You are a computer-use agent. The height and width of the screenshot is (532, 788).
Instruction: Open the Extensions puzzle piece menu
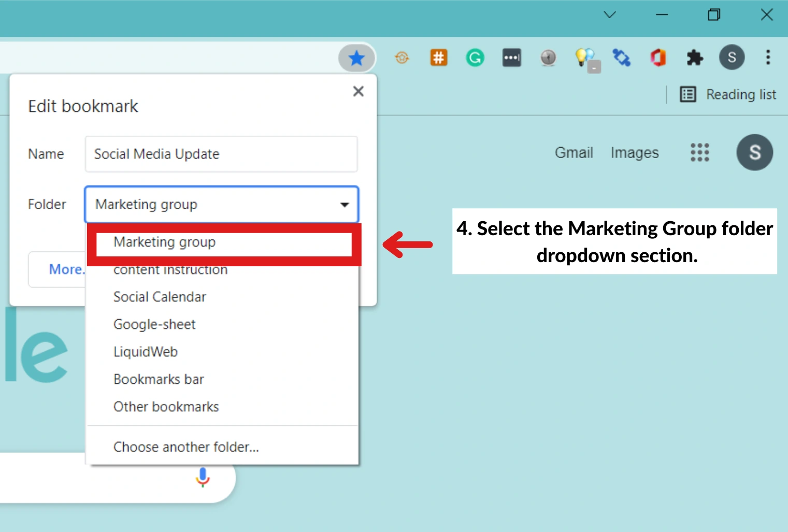pos(694,57)
